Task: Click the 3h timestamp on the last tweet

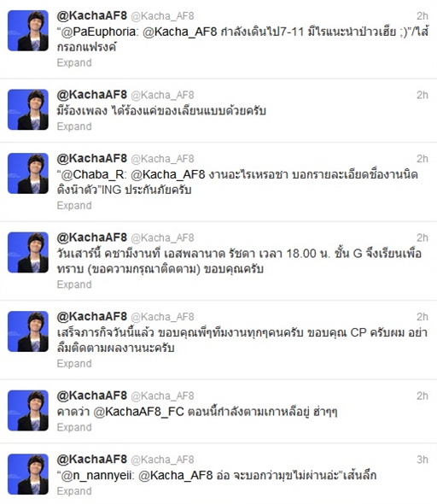Action: coord(422,460)
